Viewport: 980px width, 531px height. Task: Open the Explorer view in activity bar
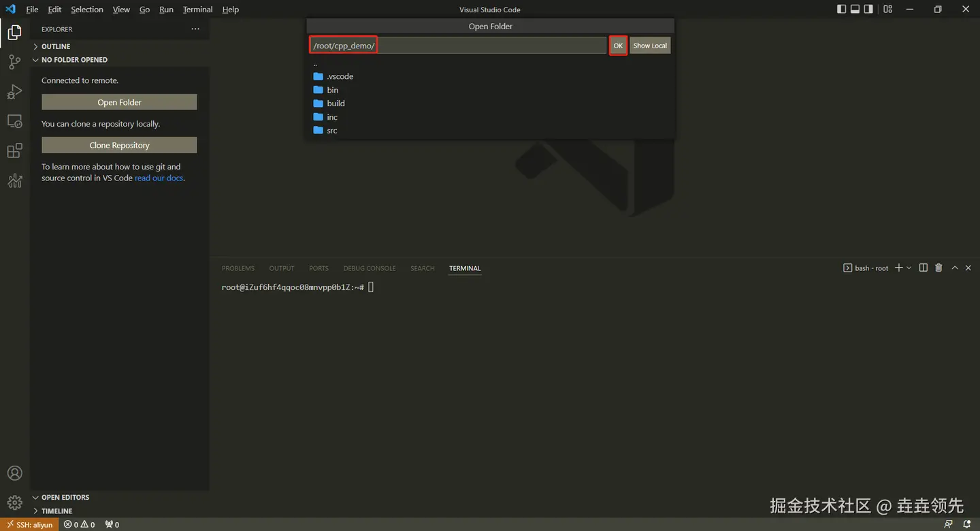[x=14, y=32]
